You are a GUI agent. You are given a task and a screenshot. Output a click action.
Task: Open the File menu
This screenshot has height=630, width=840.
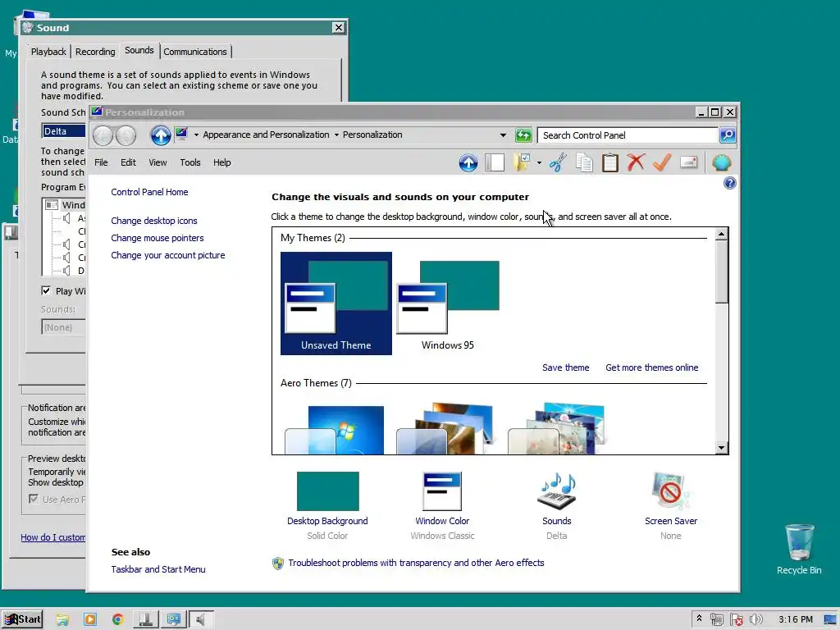[101, 162]
